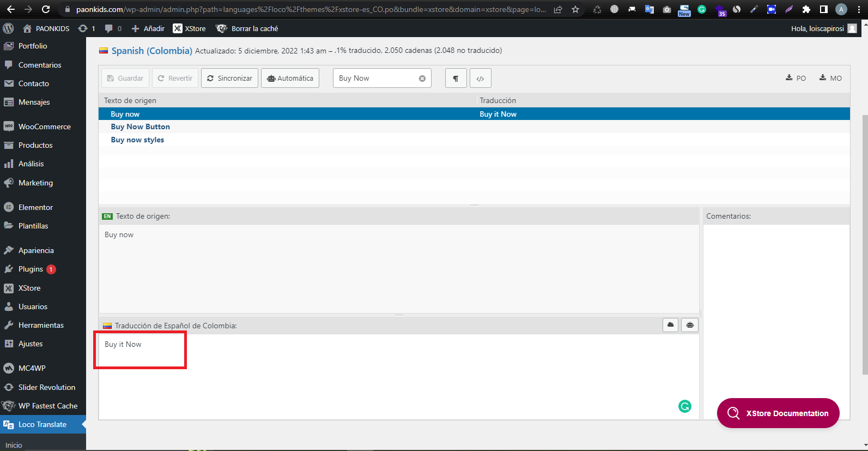The height and width of the screenshot is (451, 868).
Task: Select the 'Buy Now Button' string row
Action: [474, 127]
